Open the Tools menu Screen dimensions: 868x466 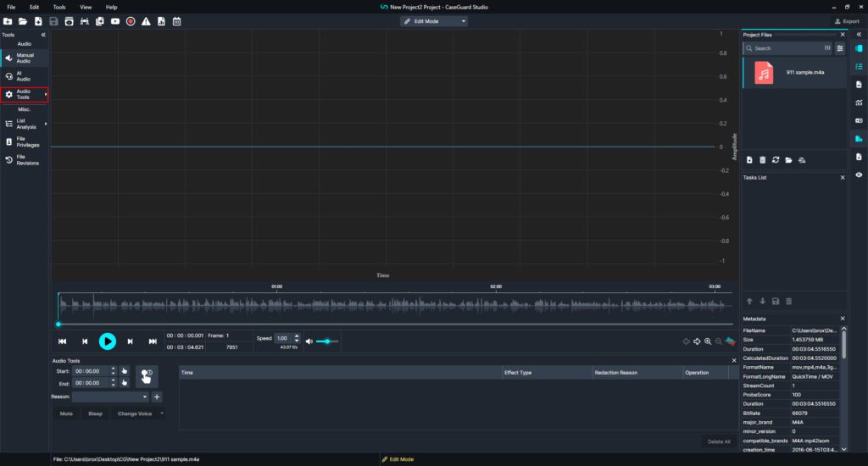click(58, 7)
